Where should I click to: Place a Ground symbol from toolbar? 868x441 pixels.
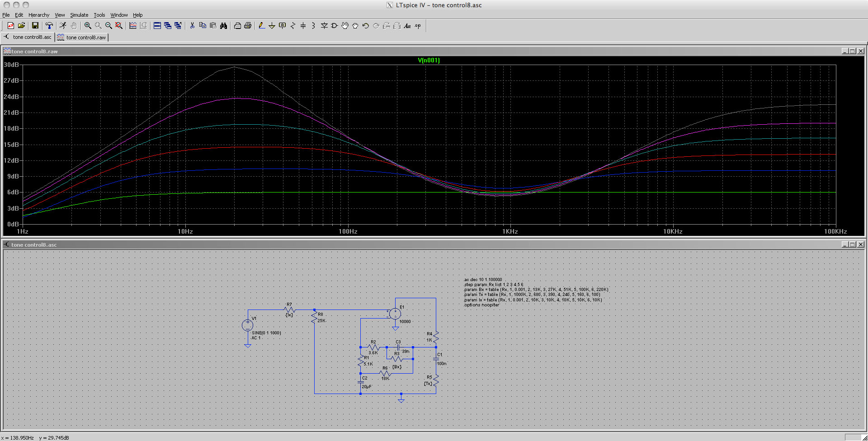point(272,26)
